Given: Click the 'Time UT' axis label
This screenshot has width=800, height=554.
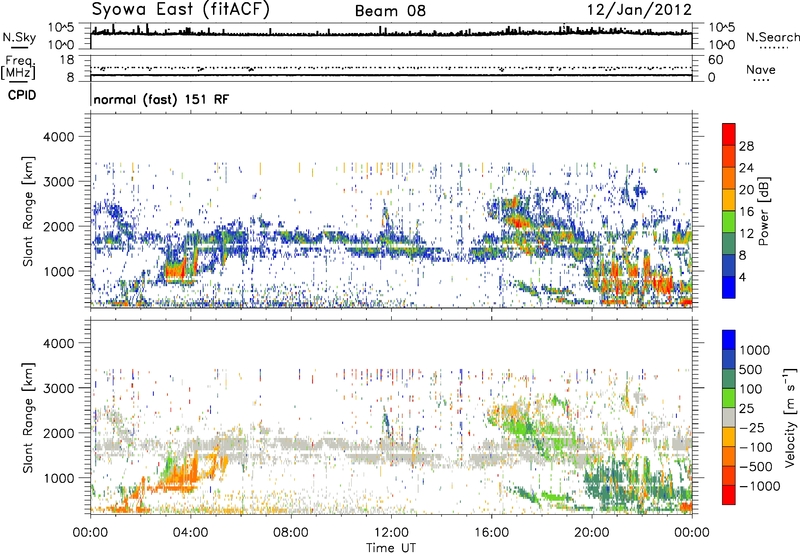Looking at the screenshot, I should click(x=391, y=548).
